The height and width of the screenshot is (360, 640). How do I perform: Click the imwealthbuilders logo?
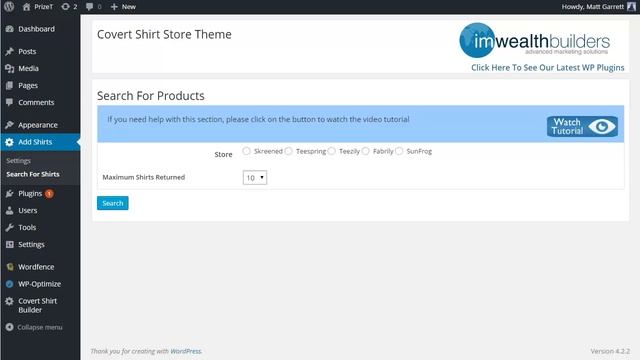click(535, 40)
